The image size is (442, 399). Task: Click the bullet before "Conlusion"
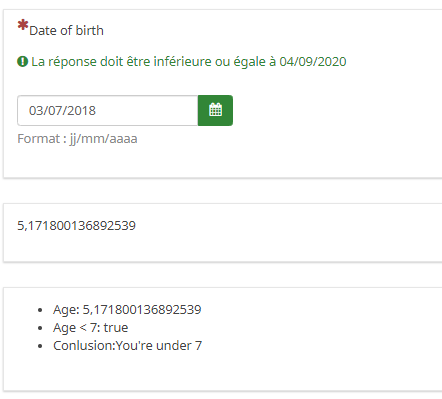40,346
